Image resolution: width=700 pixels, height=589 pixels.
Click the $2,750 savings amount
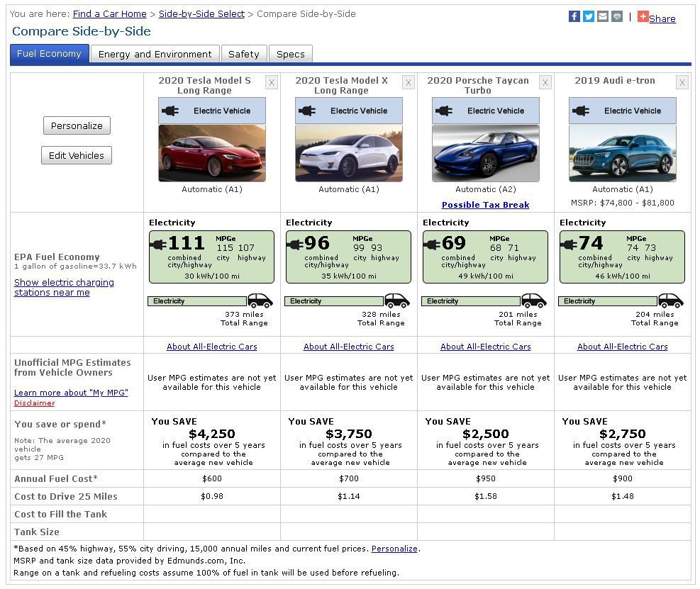tap(622, 434)
